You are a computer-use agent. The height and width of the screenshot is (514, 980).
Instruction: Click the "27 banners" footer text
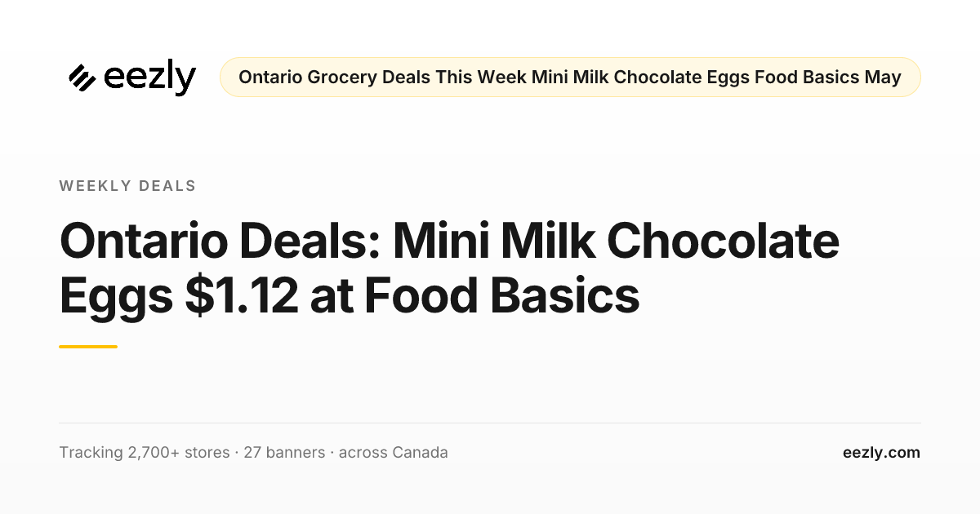[x=284, y=452]
